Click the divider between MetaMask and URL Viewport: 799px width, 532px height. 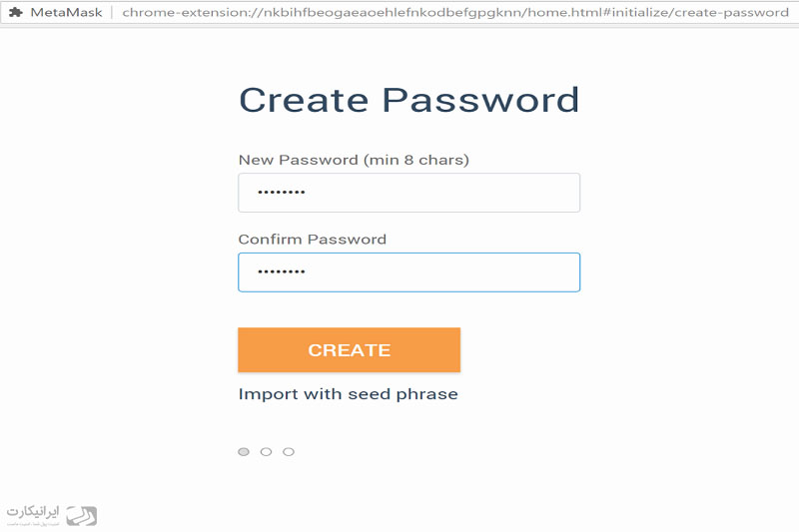(112, 12)
